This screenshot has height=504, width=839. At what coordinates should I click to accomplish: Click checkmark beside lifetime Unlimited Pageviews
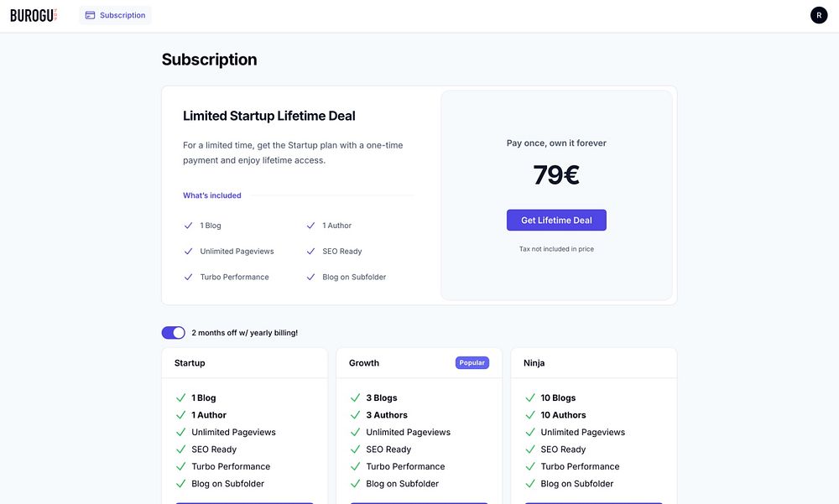188,252
